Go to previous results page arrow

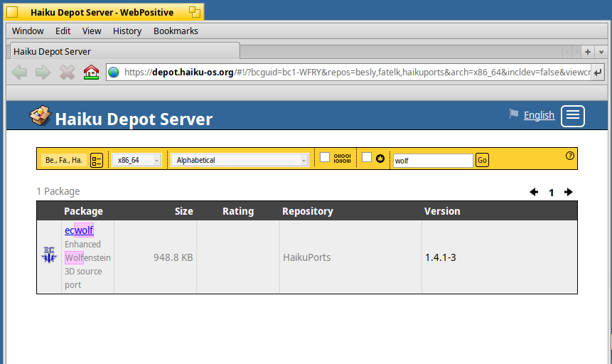(x=534, y=192)
